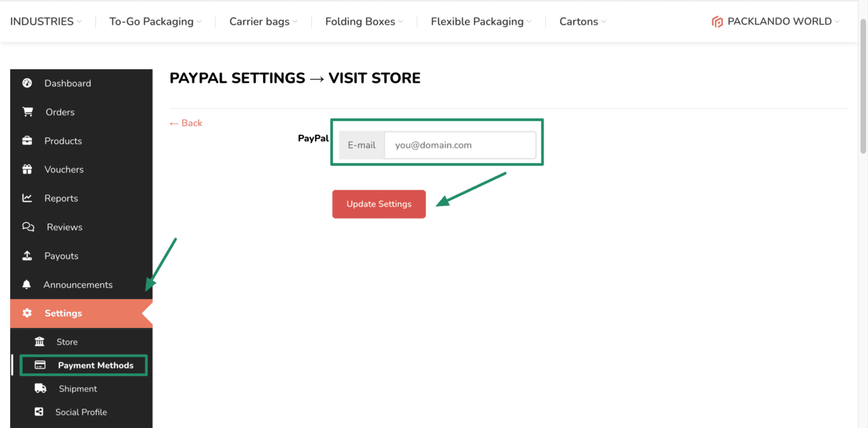Select Reviews in the sidebar

[81, 227]
